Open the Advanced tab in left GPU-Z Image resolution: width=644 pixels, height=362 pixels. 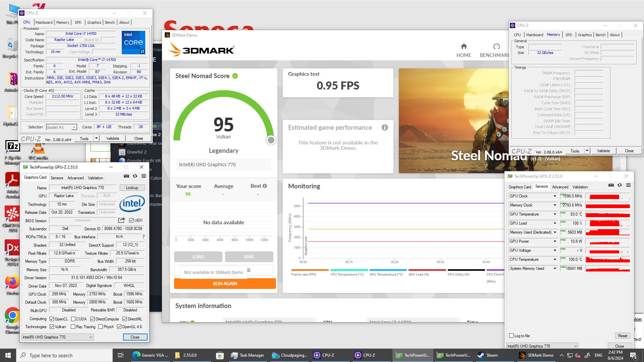pos(75,178)
